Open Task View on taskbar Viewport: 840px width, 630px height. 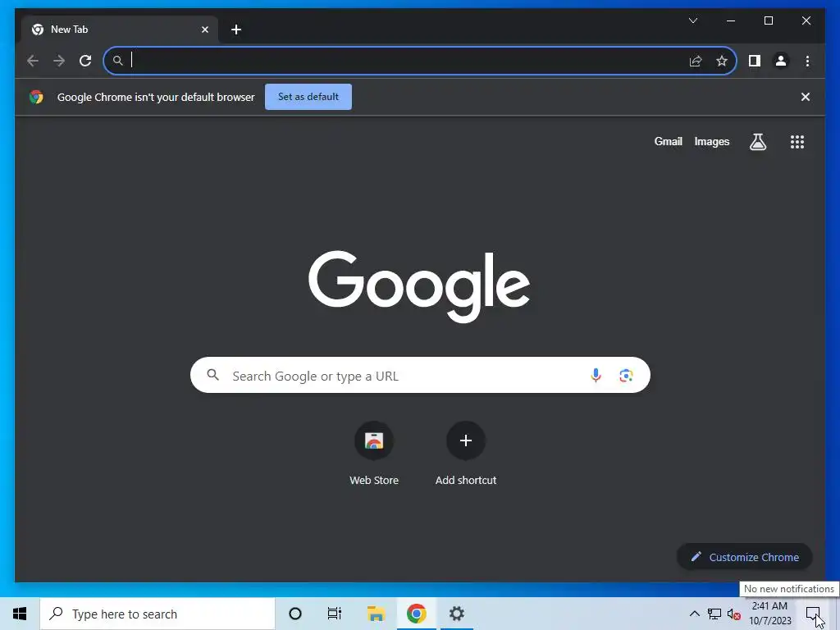click(x=335, y=614)
